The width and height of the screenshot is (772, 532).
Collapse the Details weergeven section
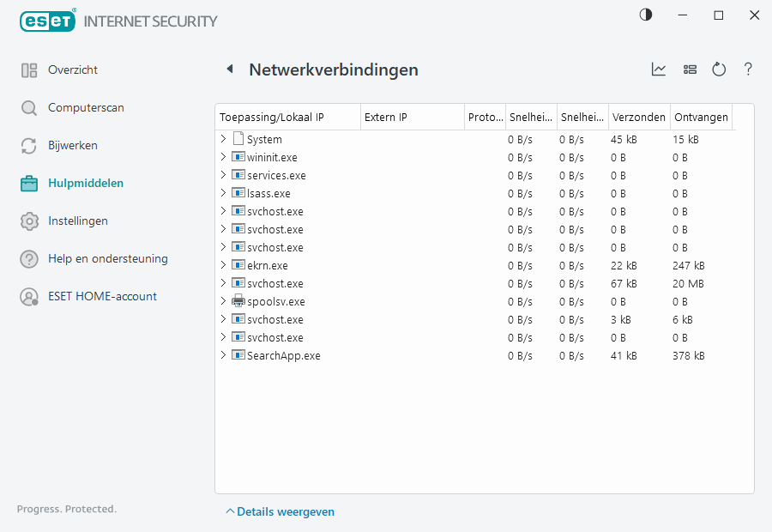pos(281,511)
